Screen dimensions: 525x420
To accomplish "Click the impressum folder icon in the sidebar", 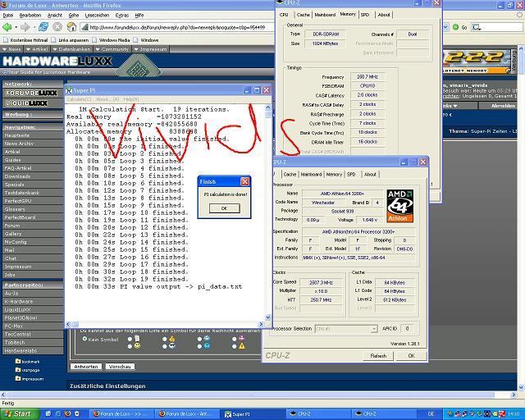I will coord(18,378).
